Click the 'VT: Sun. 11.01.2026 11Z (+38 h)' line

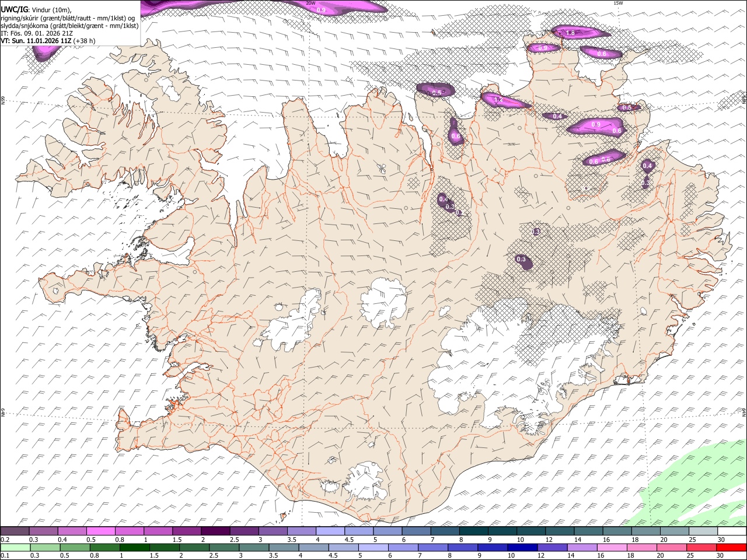(48, 41)
